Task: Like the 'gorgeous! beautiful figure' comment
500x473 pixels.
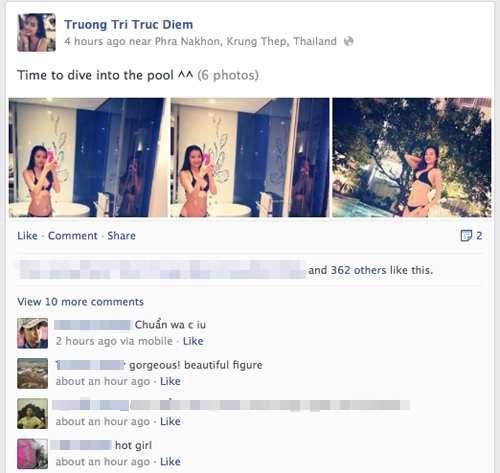Action: tap(170, 381)
